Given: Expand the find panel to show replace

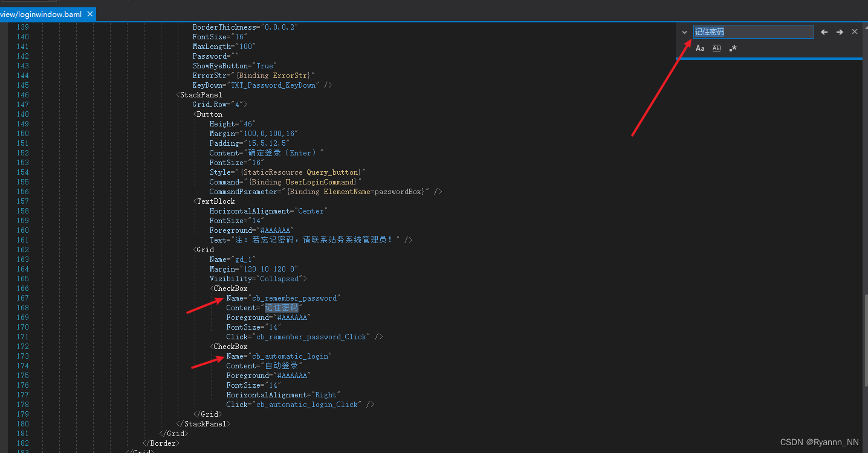Looking at the screenshot, I should point(684,32).
